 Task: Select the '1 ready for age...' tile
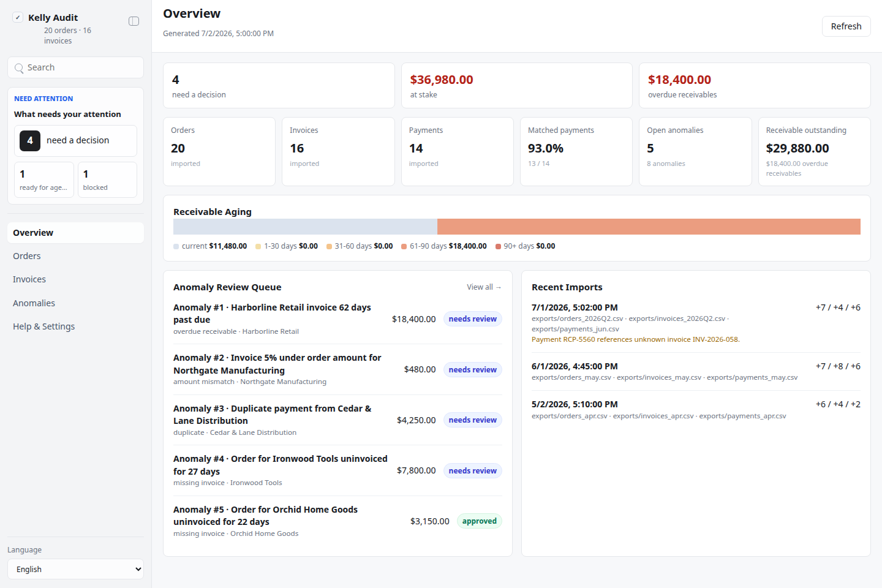pyautogui.click(x=44, y=179)
